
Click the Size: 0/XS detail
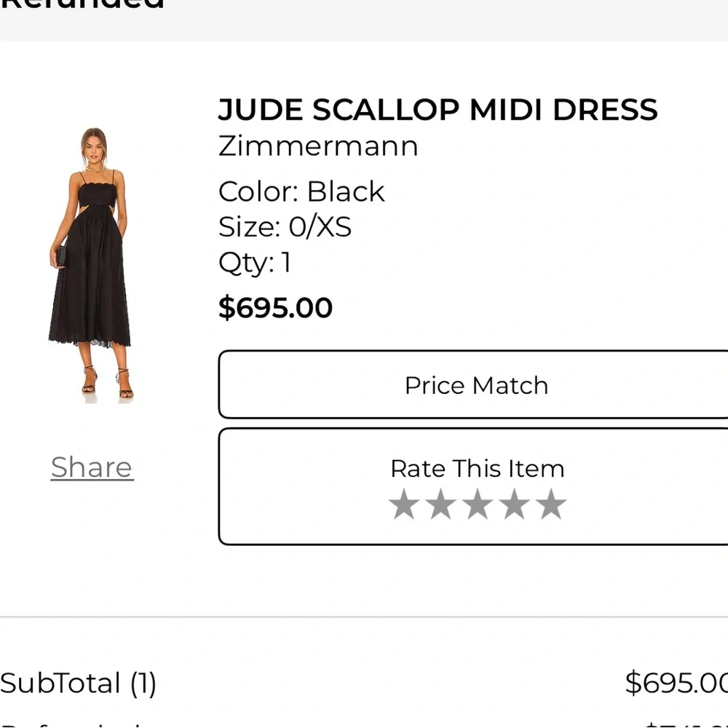pos(285,226)
